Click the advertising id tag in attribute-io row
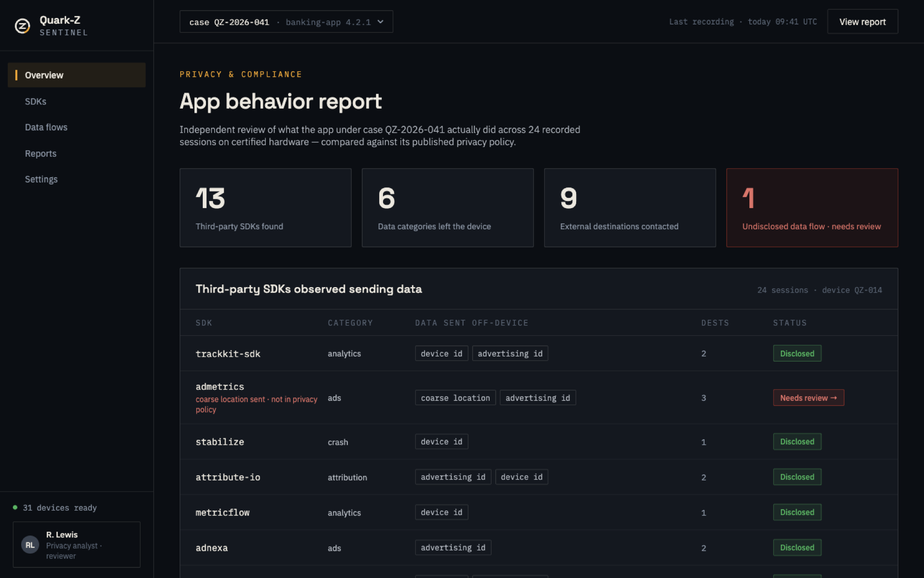This screenshot has height=578, width=924. 453,477
